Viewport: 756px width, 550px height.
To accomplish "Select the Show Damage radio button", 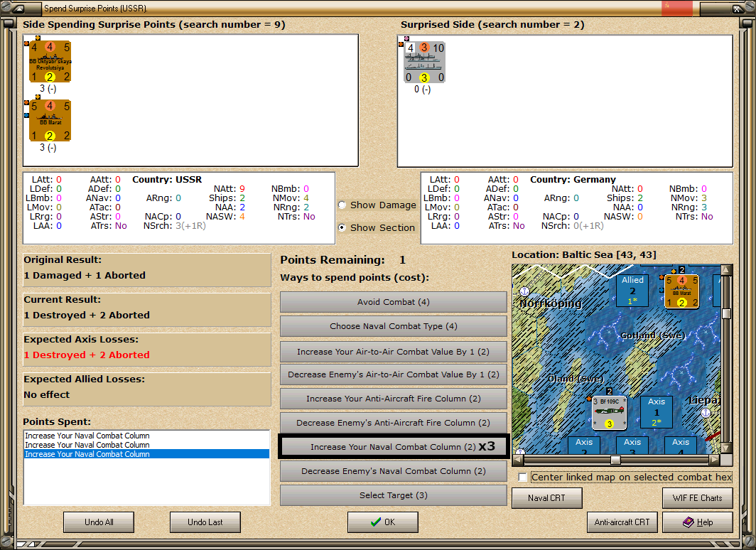I will [x=342, y=205].
